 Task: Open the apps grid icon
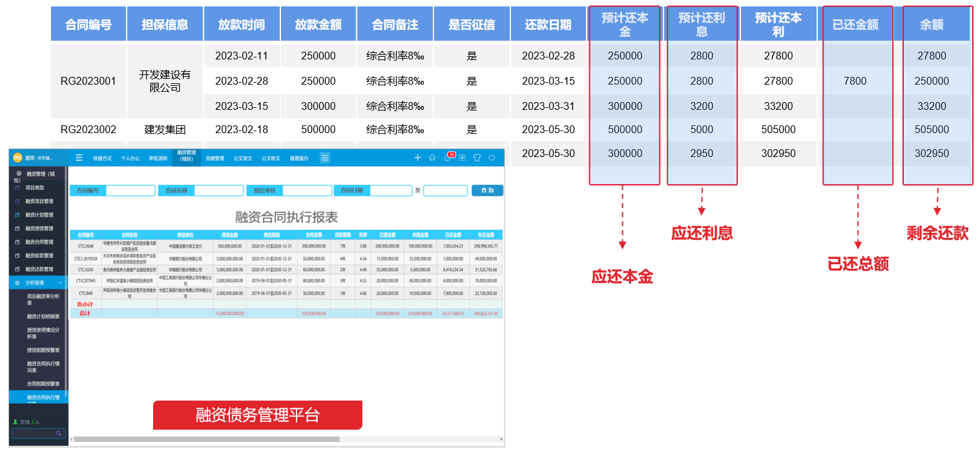coord(463,158)
